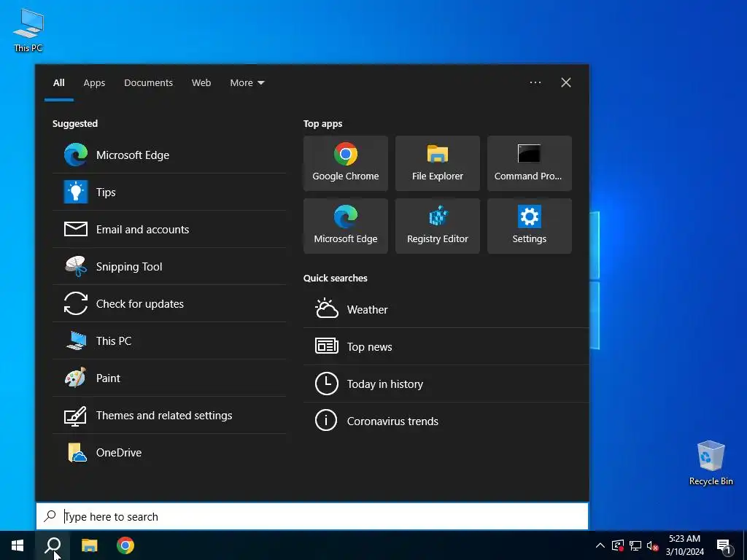
Task: Open the notification action center
Action: tap(724, 545)
